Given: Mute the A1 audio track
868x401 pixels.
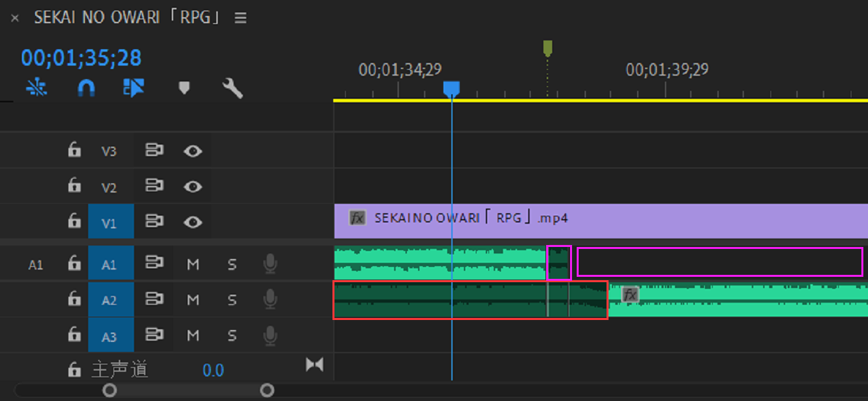Looking at the screenshot, I should pos(193,264).
